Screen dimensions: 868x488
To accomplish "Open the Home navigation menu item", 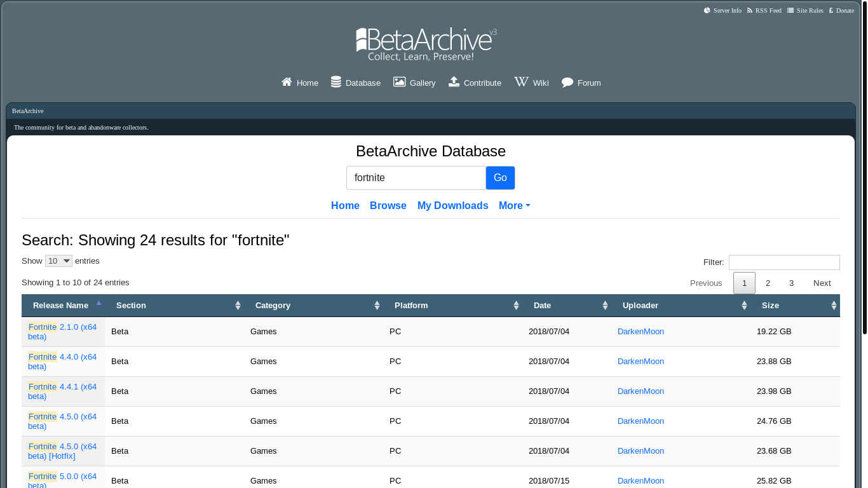I will pyautogui.click(x=300, y=83).
